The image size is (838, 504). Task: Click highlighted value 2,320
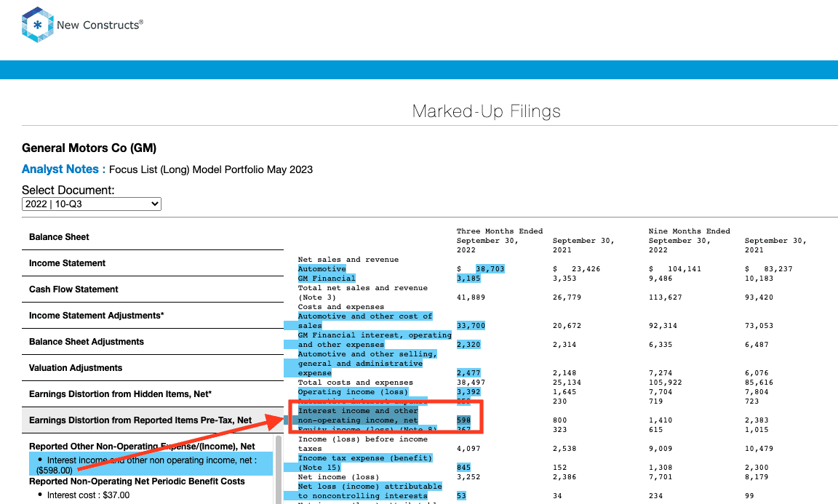[468, 345]
